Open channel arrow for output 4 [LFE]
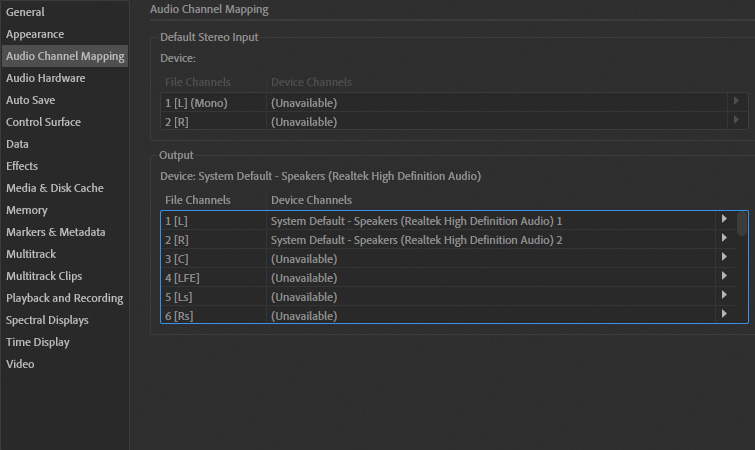Image resolution: width=755 pixels, height=450 pixels. click(x=724, y=277)
